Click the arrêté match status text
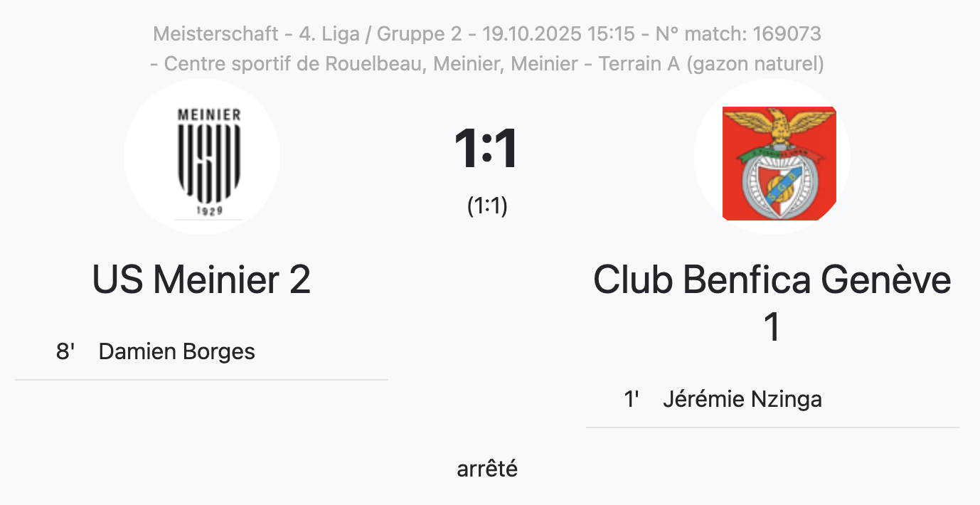The height and width of the screenshot is (505, 980). pos(487,469)
